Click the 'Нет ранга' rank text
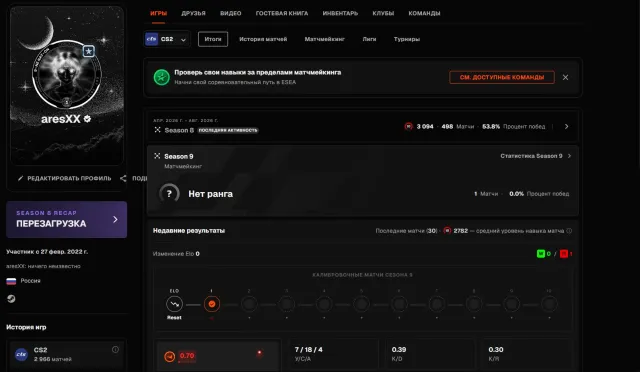This screenshot has width=640, height=372. coord(211,194)
